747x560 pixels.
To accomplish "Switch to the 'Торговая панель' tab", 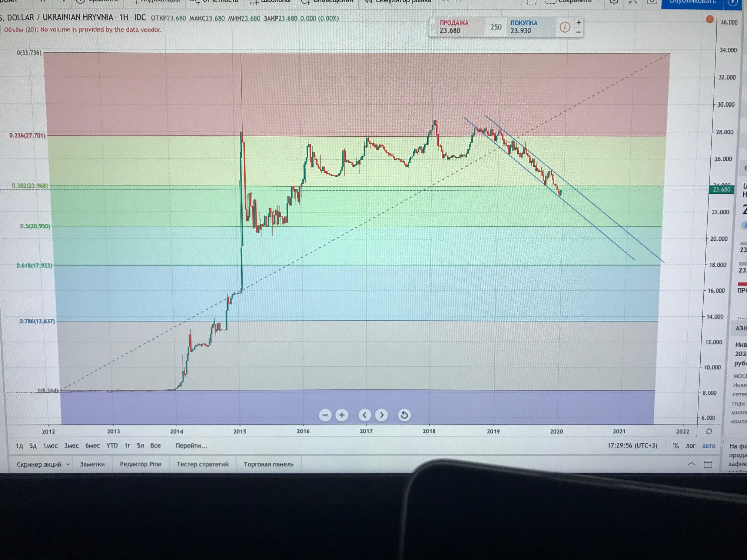I will coord(268,464).
